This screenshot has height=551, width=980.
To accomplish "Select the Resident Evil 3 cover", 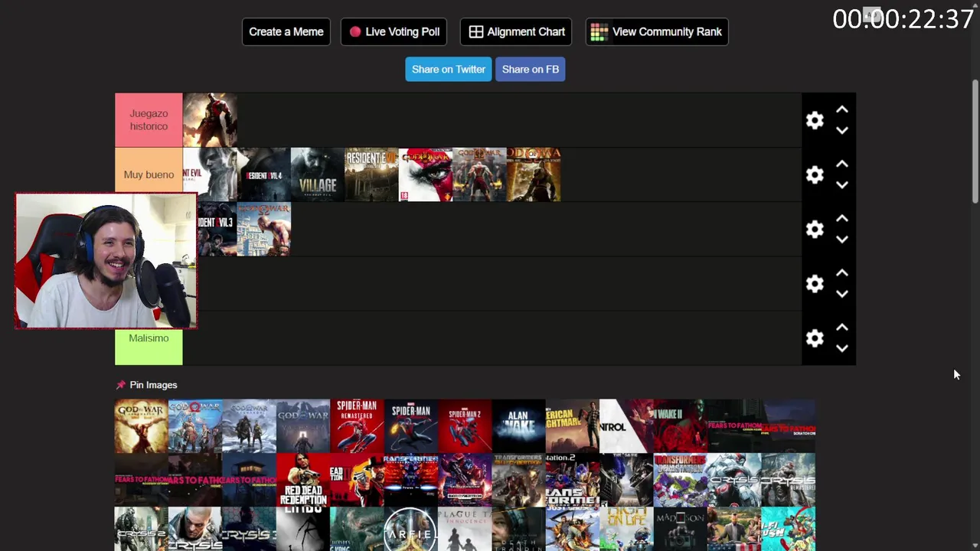I will click(217, 229).
